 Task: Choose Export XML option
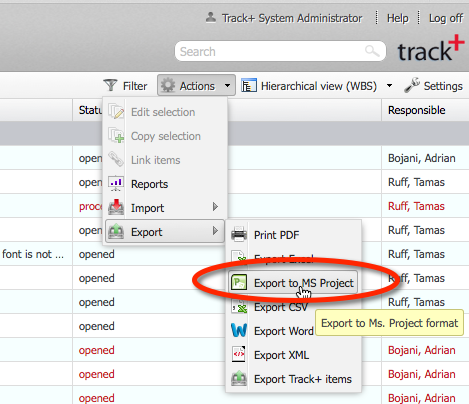293,355
